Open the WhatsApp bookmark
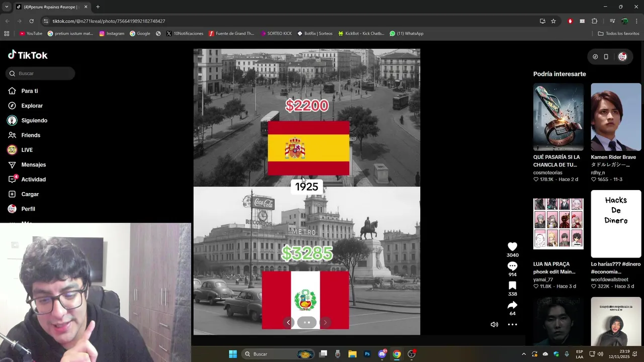 [407, 34]
